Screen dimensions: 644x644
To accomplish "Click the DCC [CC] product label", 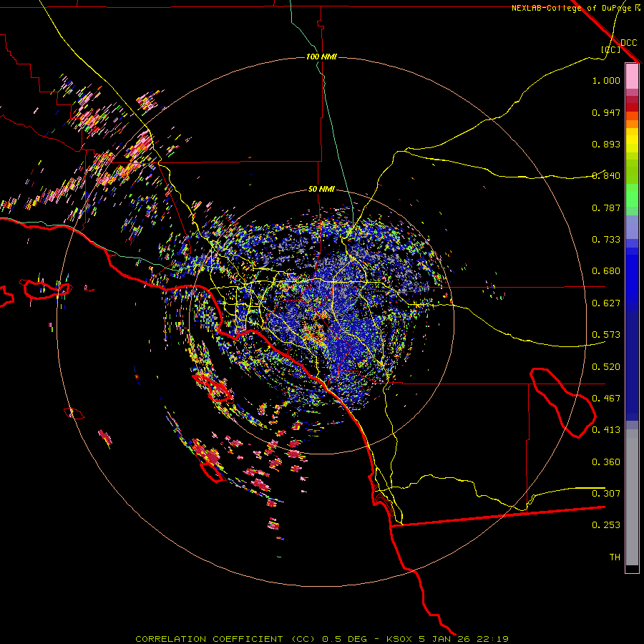I will coord(618,46).
